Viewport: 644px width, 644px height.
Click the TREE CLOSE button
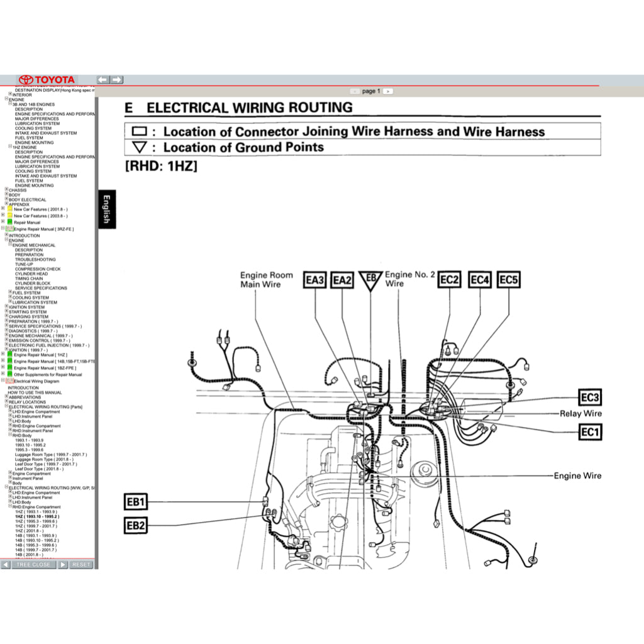click(x=33, y=564)
